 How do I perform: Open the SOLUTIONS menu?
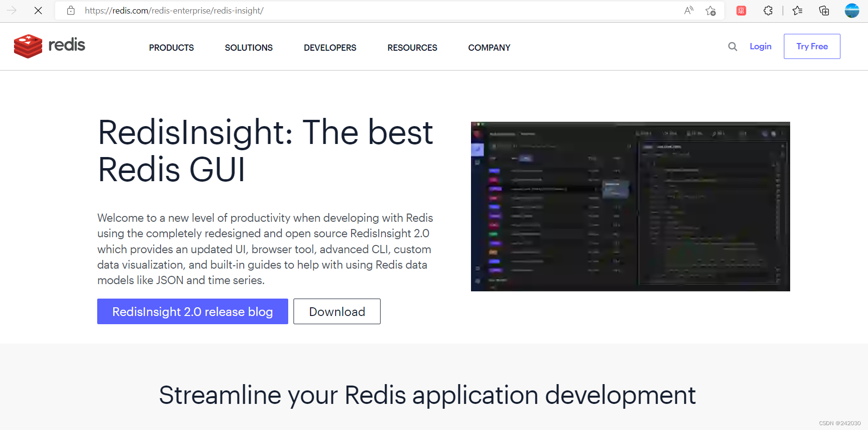point(249,47)
